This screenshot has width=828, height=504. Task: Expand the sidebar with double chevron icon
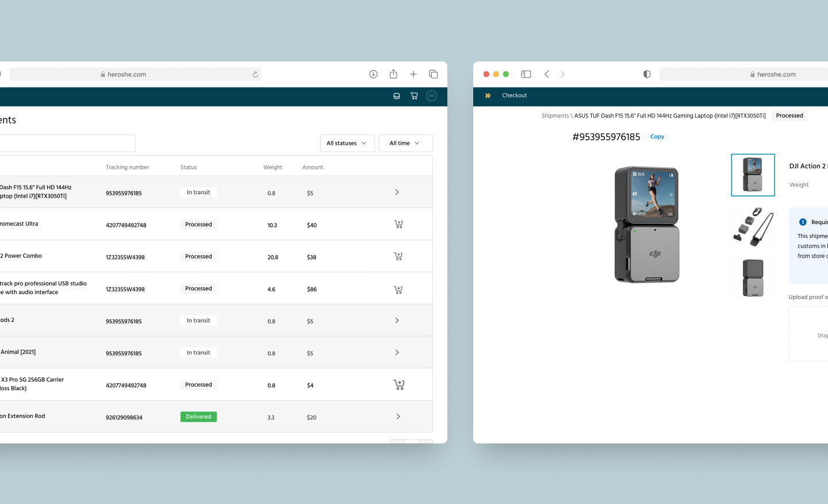pos(488,95)
